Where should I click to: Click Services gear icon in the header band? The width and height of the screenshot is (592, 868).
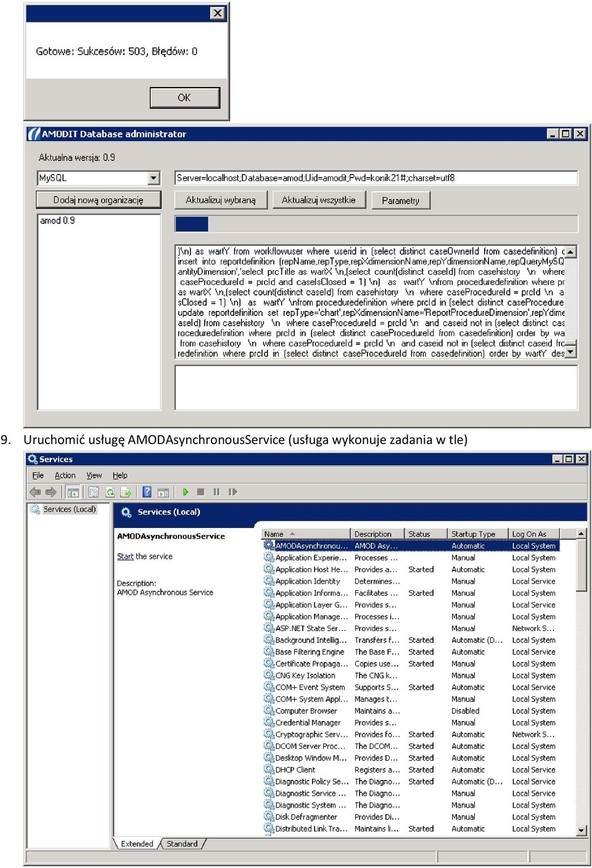point(126,512)
